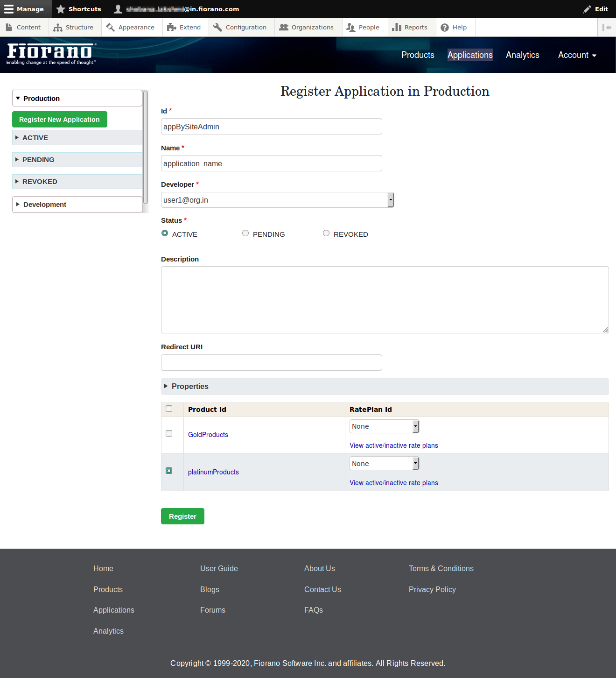Expand the PENDING applications list
The image size is (616, 678).
pyautogui.click(x=77, y=160)
